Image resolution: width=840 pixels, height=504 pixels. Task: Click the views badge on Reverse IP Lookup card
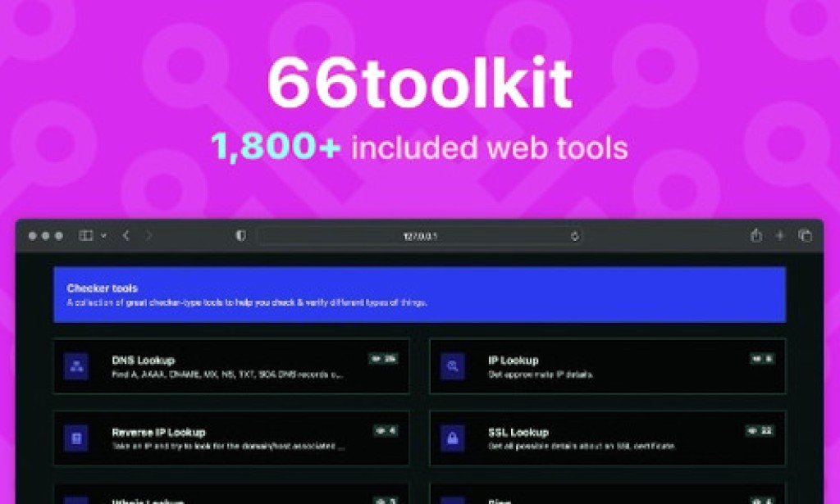(386, 431)
